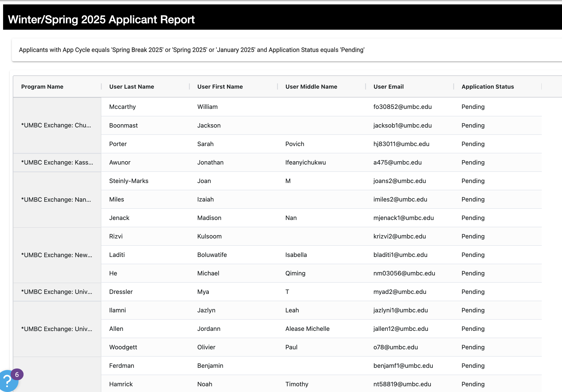Expand the truncated program name UMBC Exchange: Chu...
This screenshot has width=562, height=392.
click(x=56, y=125)
